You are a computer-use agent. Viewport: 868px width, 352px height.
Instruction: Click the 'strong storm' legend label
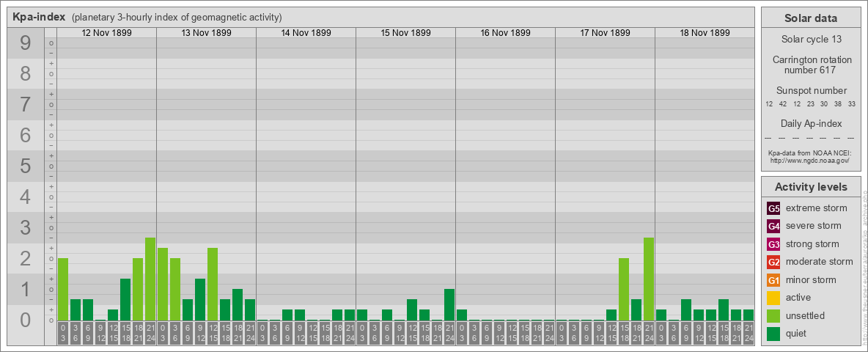(x=812, y=244)
